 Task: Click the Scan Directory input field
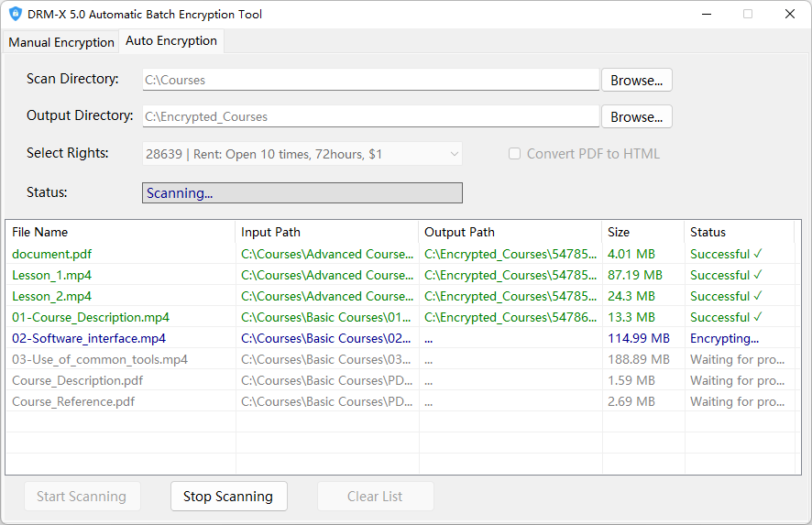[x=371, y=80]
